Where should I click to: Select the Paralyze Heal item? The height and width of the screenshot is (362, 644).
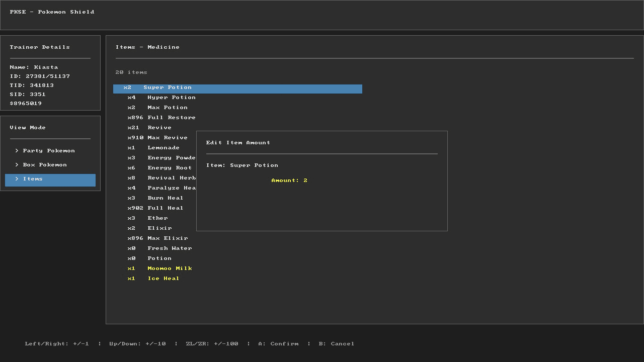(x=162, y=188)
